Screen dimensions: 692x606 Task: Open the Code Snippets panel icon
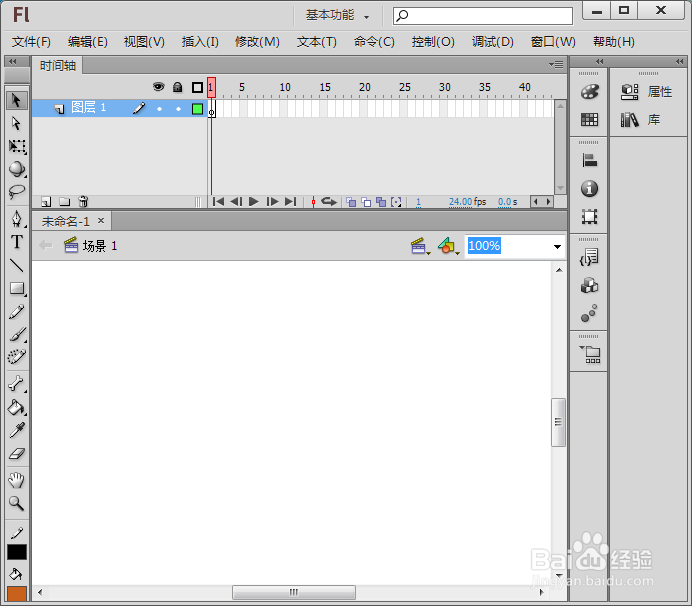point(589,258)
